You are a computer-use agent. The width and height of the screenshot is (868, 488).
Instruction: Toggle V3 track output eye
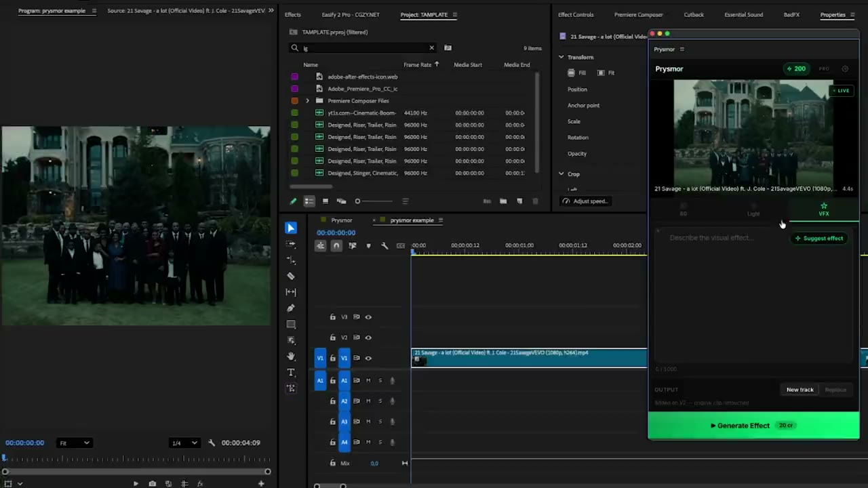368,317
